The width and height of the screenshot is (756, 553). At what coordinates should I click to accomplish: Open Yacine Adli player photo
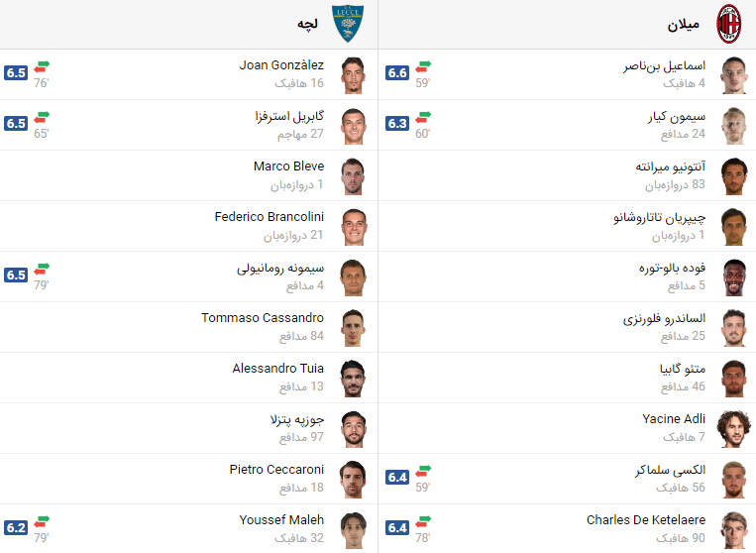[734, 428]
